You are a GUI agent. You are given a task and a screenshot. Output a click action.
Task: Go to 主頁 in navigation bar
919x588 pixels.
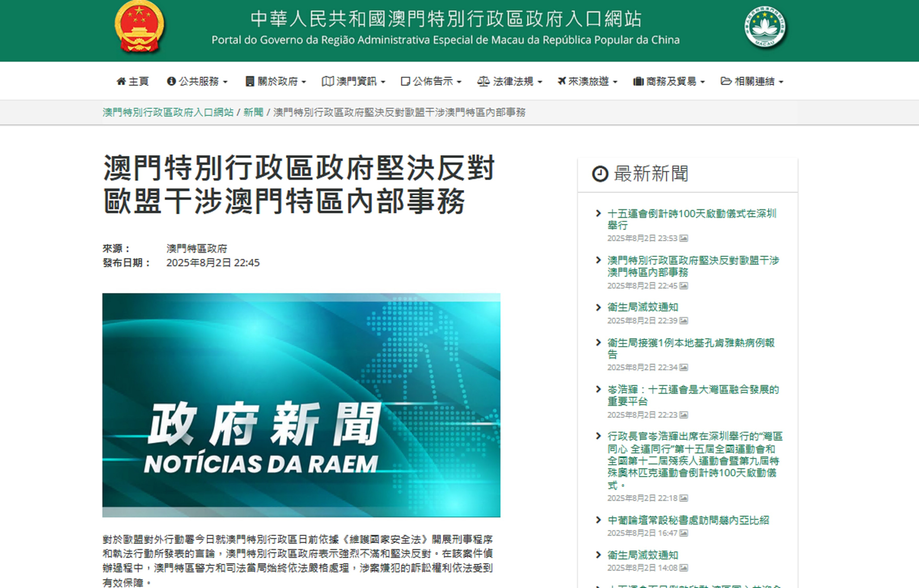coord(133,81)
